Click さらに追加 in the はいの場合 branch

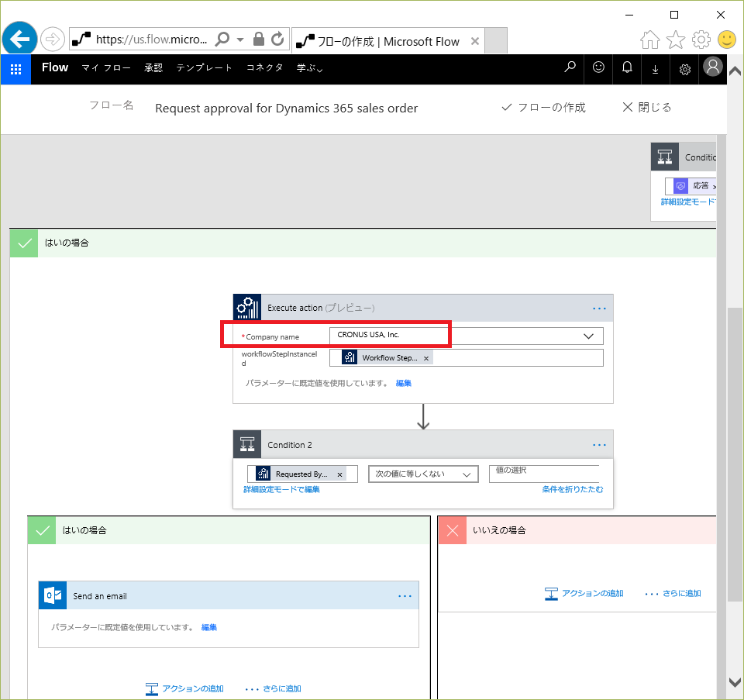273,688
